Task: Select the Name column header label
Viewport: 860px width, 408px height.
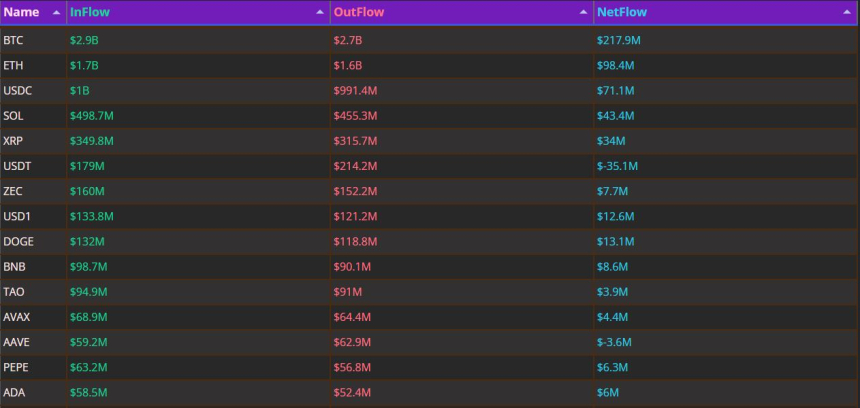Action: point(21,13)
